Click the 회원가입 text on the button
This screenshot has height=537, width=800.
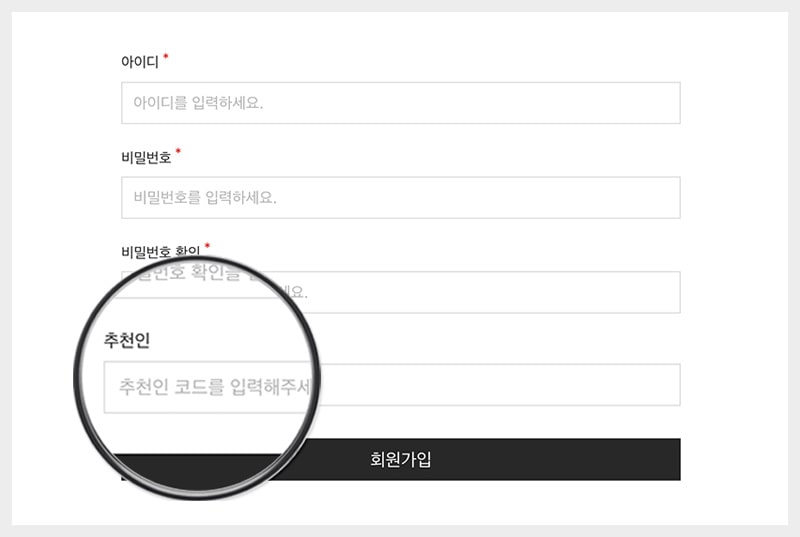coord(401,459)
